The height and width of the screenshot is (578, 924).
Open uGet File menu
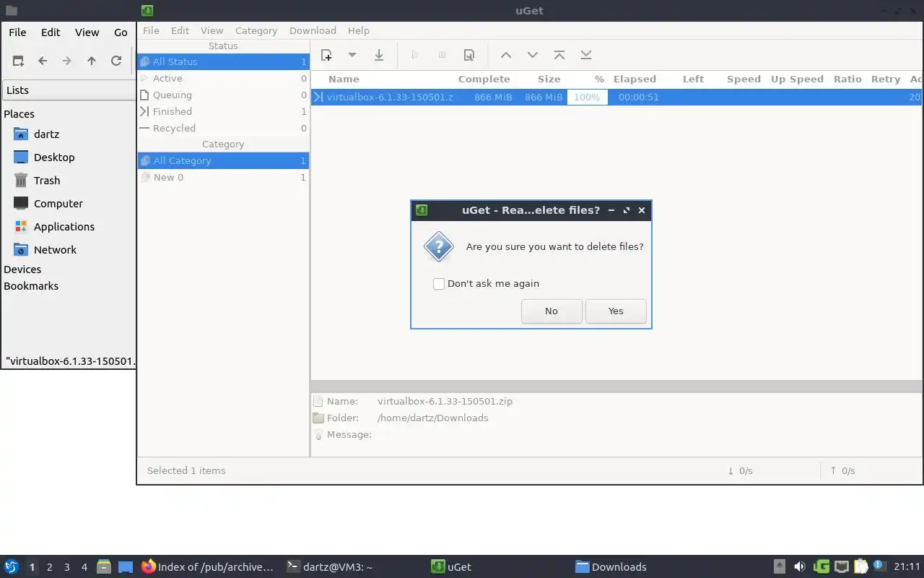(151, 30)
